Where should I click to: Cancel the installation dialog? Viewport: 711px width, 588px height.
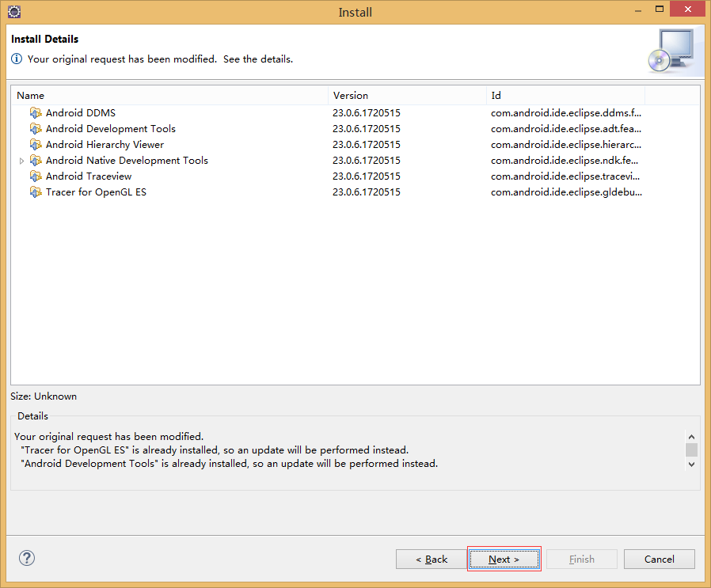pos(659,559)
